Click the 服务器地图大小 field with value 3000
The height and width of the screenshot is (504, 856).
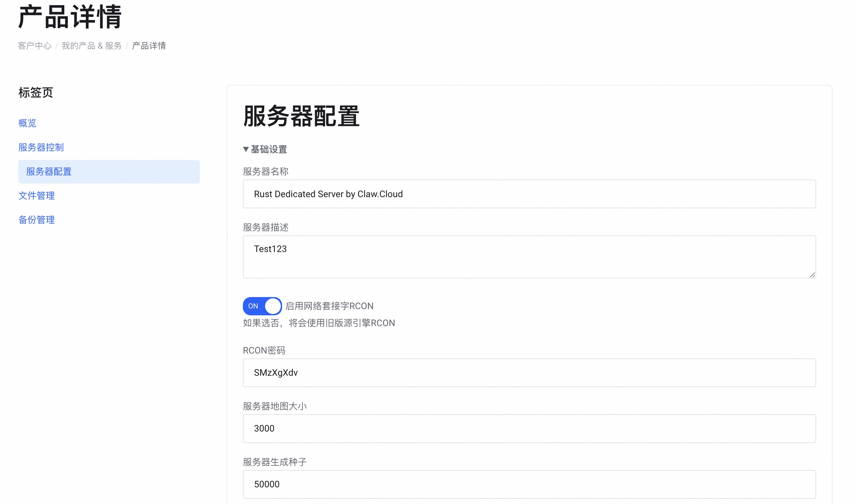(529, 428)
